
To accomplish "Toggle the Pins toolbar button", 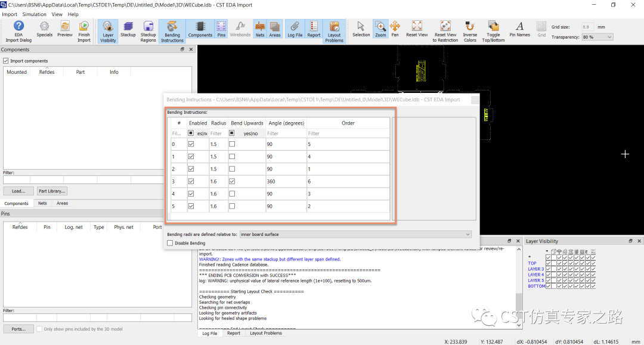I will (221, 29).
